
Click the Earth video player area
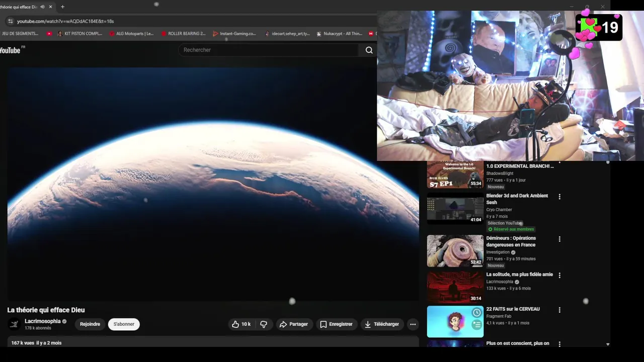pyautogui.click(x=213, y=184)
